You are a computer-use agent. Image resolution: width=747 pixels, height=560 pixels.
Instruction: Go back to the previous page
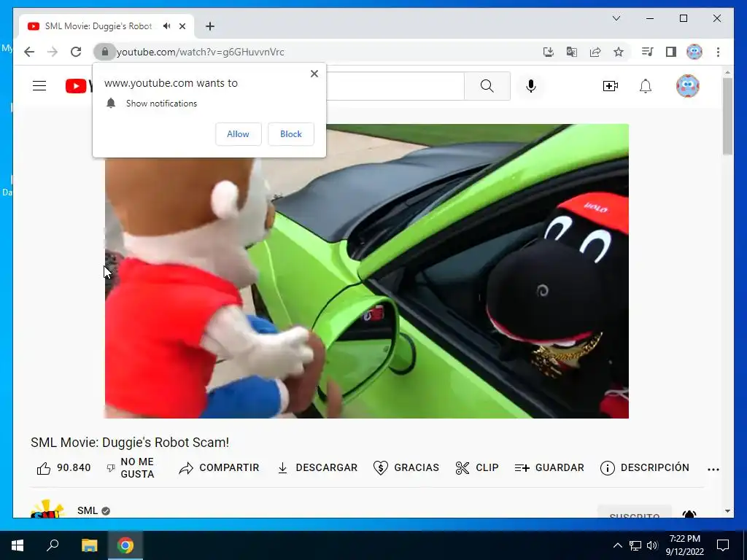[29, 52]
